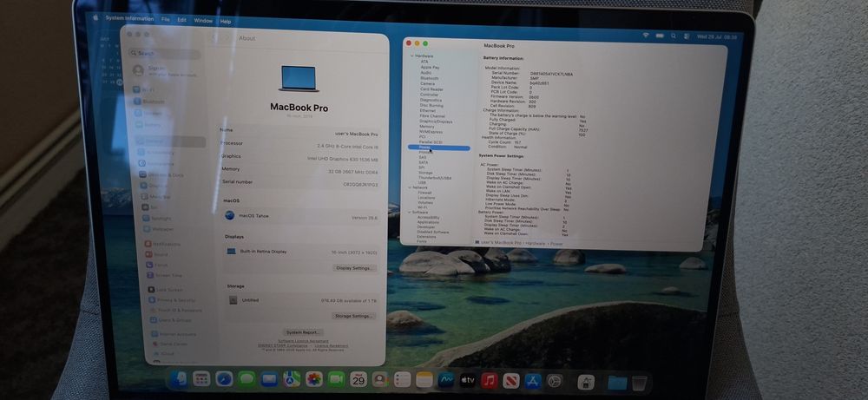Viewport: 868px width, 400px height.
Task: Click the Wi-Fi status icon in menu bar
Action: pyautogui.click(x=646, y=36)
